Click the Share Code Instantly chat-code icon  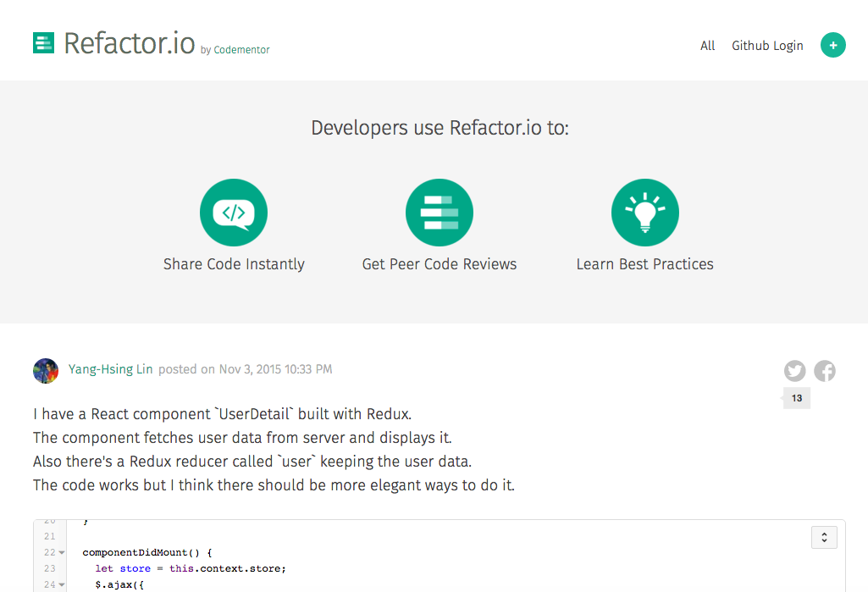(234, 213)
